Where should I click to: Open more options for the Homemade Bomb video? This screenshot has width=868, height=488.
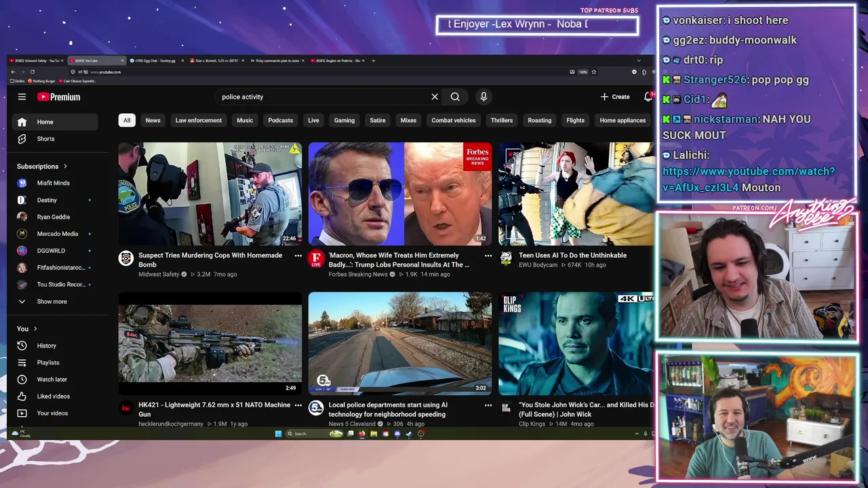click(x=298, y=256)
